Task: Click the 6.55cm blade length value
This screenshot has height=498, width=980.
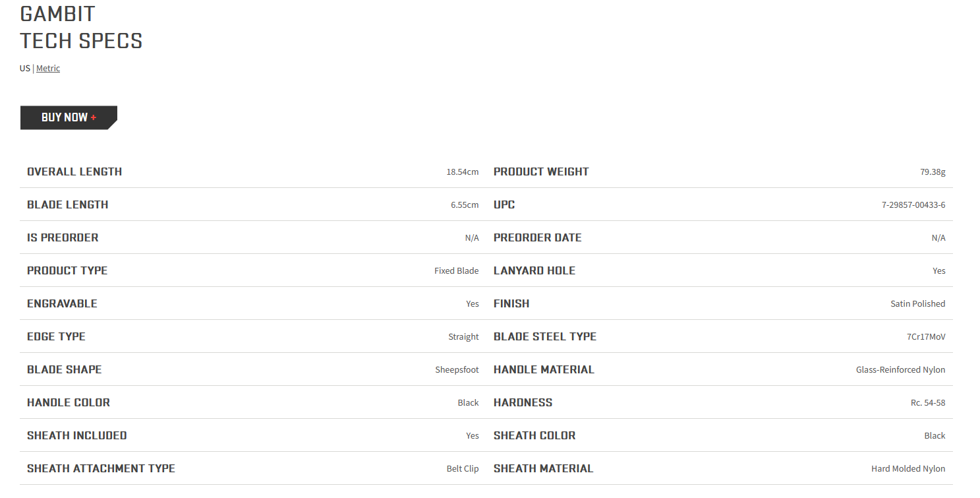Action: [465, 204]
